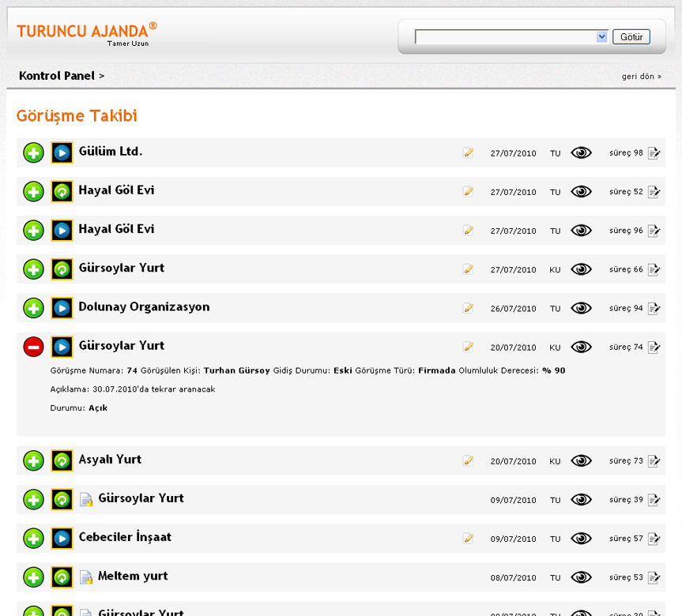Click the green refresh icon in süreç 52 row

[x=62, y=191]
